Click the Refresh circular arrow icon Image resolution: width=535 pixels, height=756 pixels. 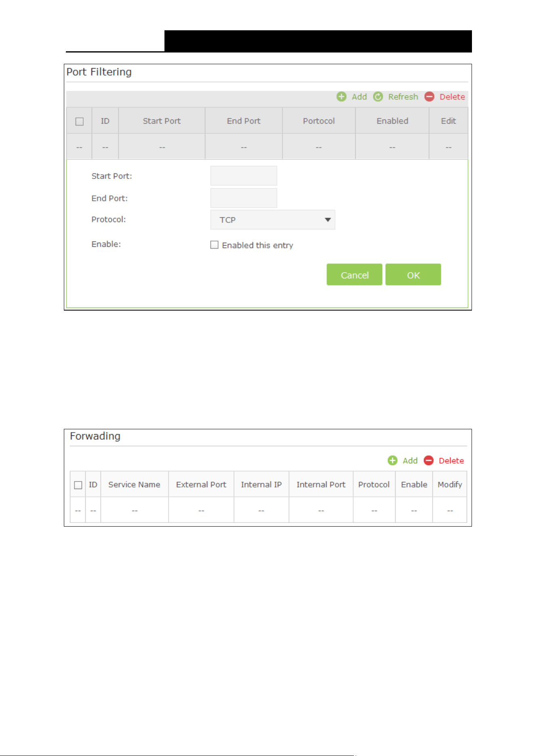[378, 97]
